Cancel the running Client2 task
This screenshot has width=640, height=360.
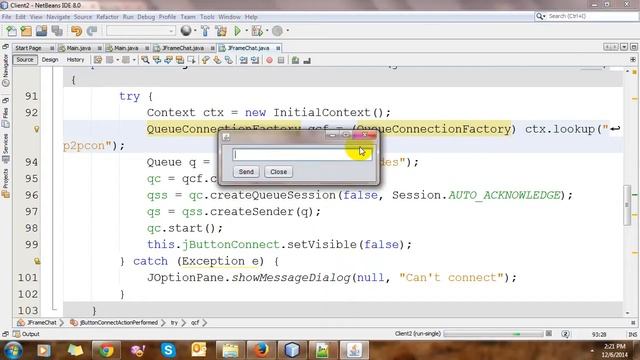tap(549, 334)
